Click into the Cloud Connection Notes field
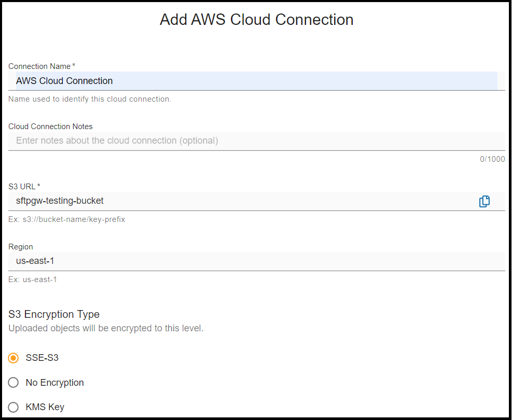 tap(257, 141)
